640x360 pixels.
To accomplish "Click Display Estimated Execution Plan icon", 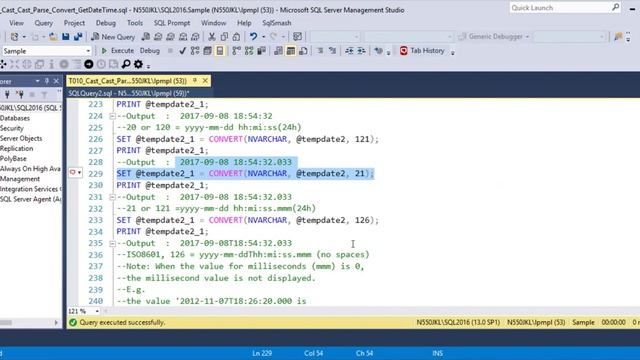I will tap(195, 51).
